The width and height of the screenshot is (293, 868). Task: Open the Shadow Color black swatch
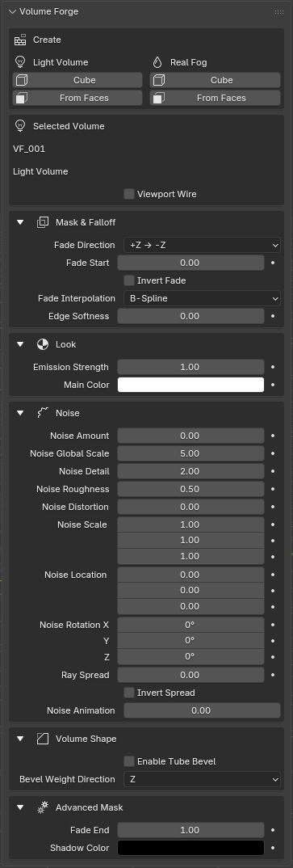click(x=190, y=848)
